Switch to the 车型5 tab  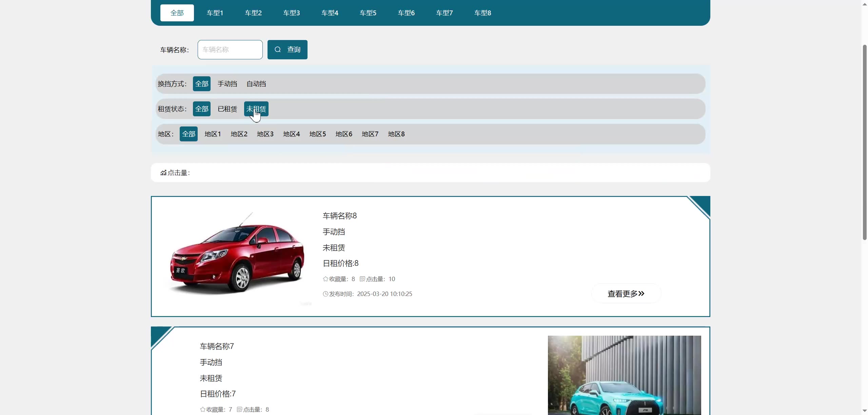[x=368, y=13]
